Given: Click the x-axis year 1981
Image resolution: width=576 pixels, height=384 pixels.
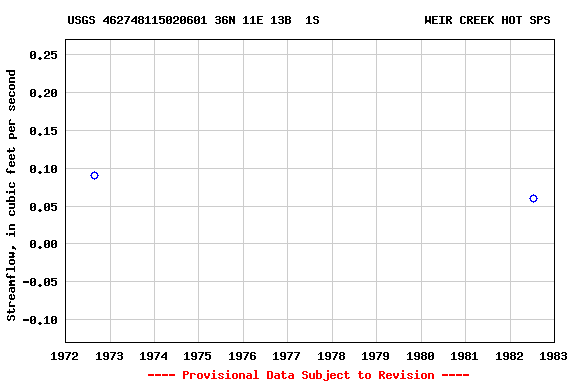Looking at the screenshot, I should pos(464,356).
